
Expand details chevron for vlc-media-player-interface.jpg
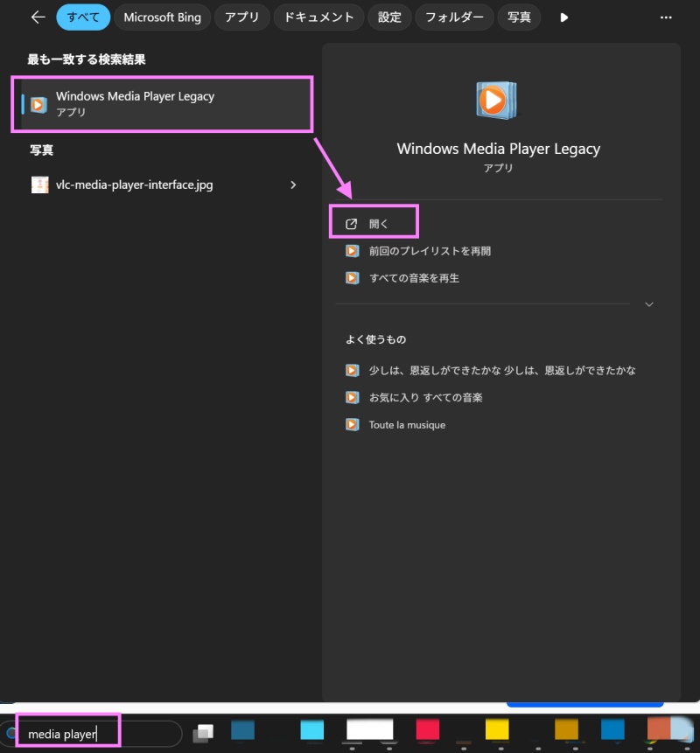coord(293,185)
